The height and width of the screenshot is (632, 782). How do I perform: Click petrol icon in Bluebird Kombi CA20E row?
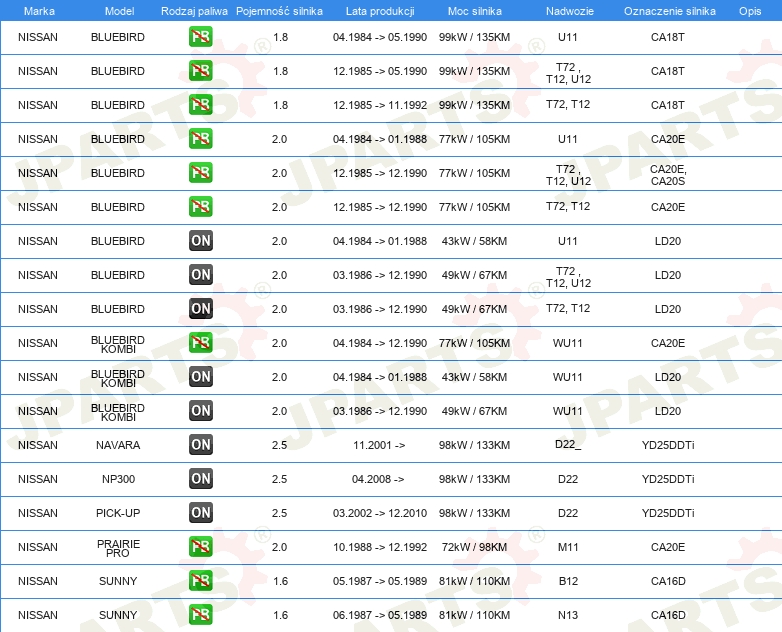(200, 342)
